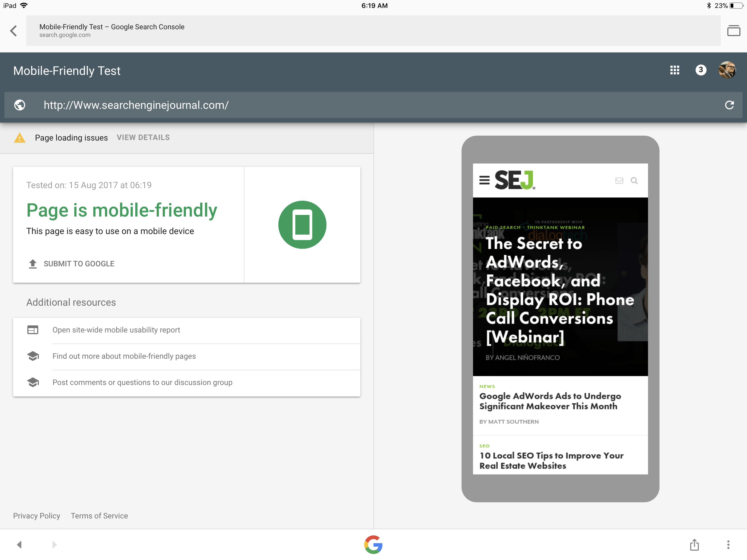Click the globe icon beside URL

pyautogui.click(x=20, y=105)
